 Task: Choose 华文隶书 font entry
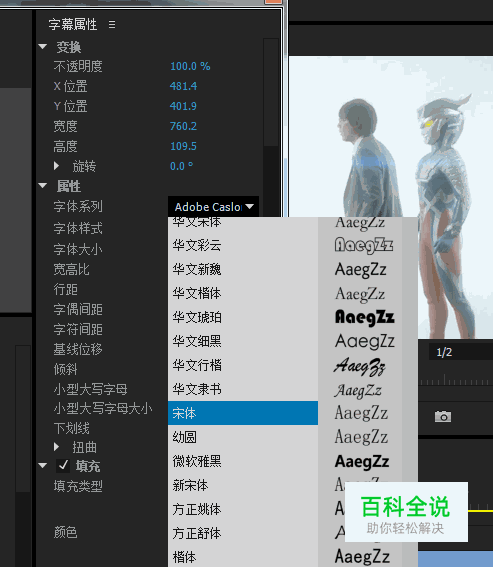(243, 389)
